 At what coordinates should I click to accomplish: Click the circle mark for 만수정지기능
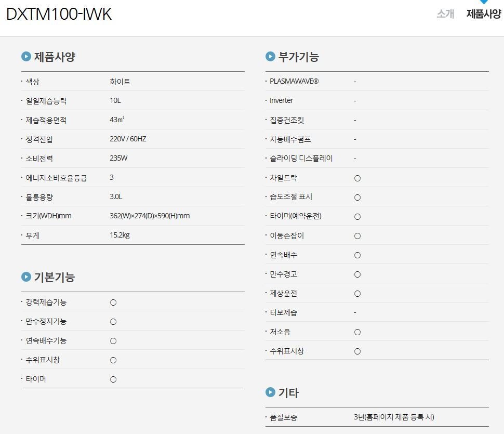[113, 322]
